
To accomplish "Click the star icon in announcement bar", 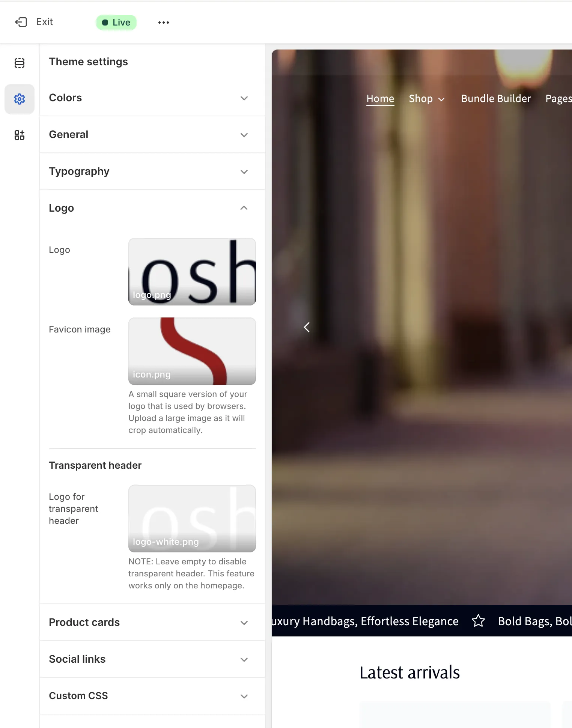I will 478,621.
